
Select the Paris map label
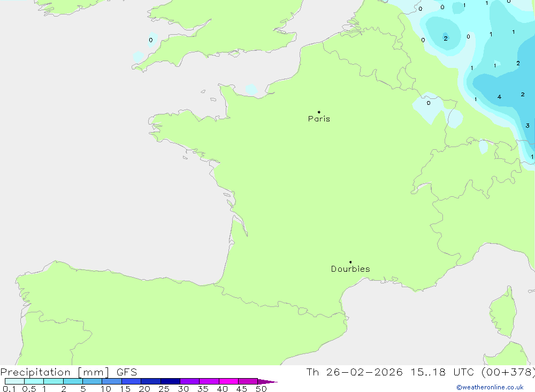tap(319, 119)
